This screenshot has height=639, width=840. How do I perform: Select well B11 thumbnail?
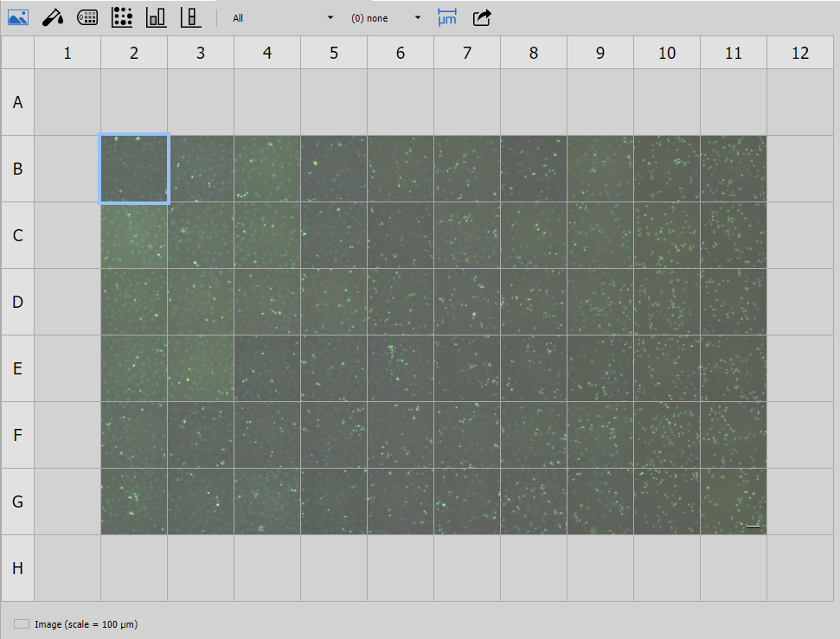[x=734, y=169]
